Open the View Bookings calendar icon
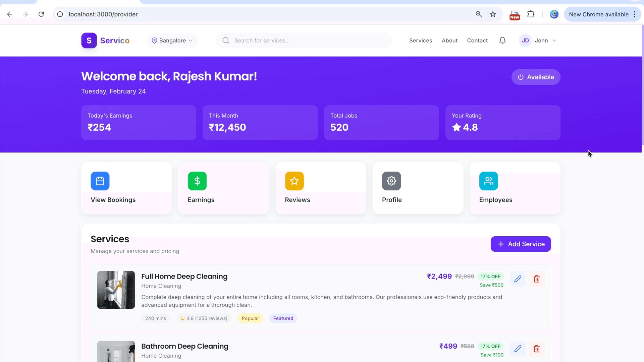Screen dimensions: 644x362 click(x=100, y=181)
